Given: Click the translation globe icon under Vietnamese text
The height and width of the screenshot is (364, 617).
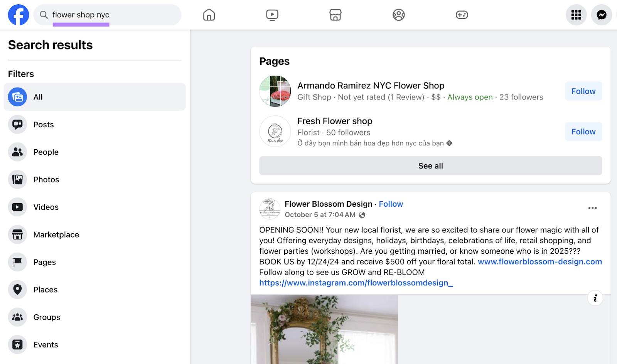Looking at the screenshot, I should pos(448,143).
